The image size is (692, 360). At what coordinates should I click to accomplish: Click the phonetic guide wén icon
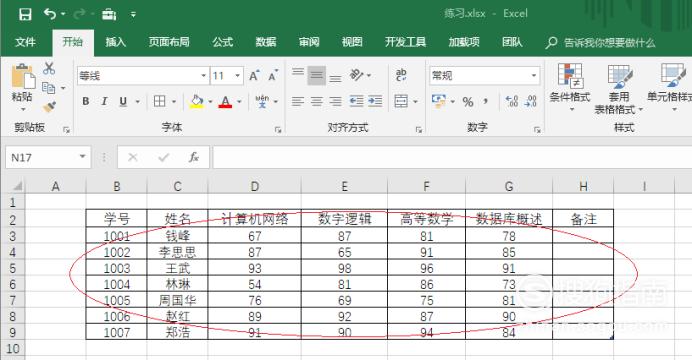pyautogui.click(x=262, y=101)
